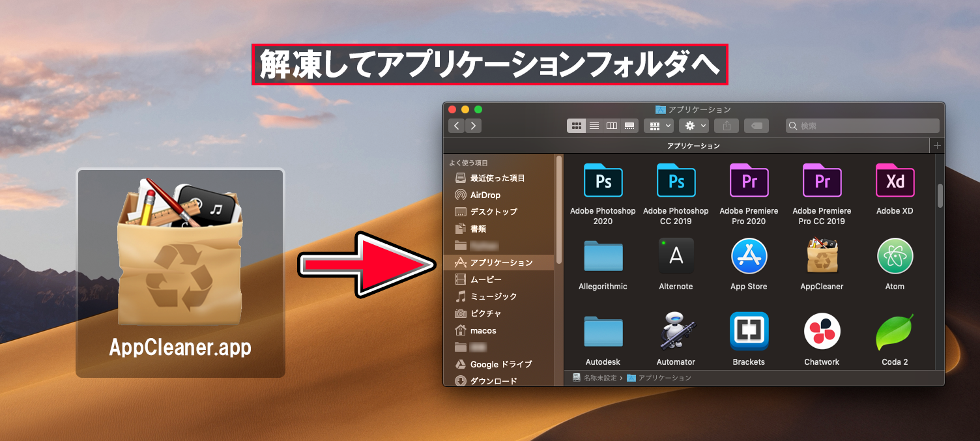Select the Chatwork app icon
The height and width of the screenshot is (441, 980).
point(822,332)
